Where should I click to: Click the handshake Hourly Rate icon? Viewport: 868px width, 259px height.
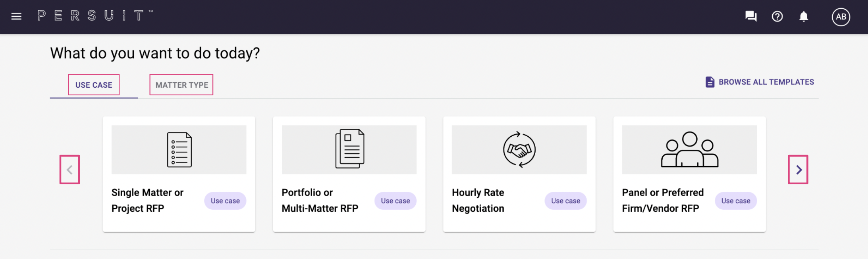[519, 150]
